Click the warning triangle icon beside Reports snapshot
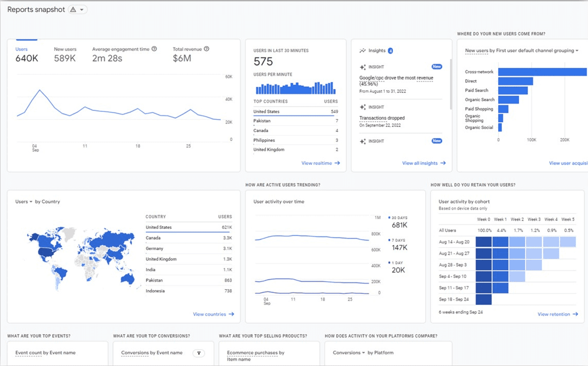Image resolution: width=588 pixels, height=366 pixels. pos(73,10)
